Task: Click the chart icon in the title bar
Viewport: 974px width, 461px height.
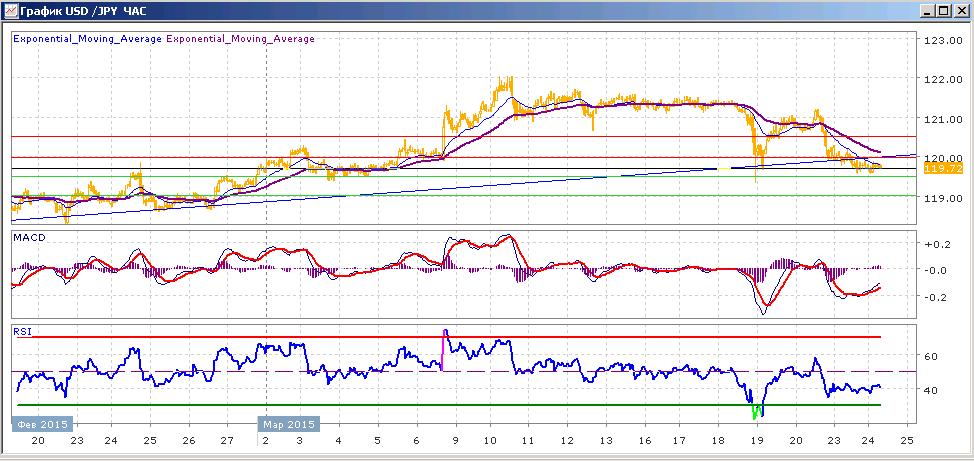Action: (11, 11)
